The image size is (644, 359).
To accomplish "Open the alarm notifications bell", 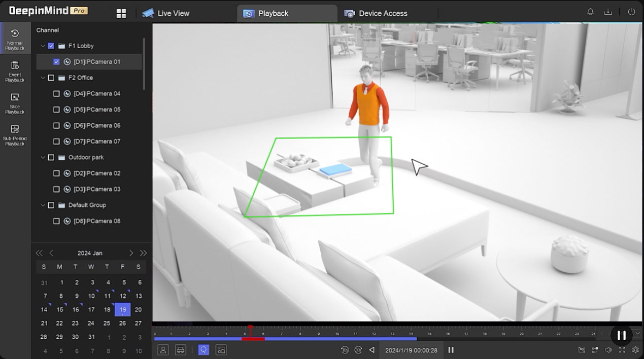I will click(590, 12).
